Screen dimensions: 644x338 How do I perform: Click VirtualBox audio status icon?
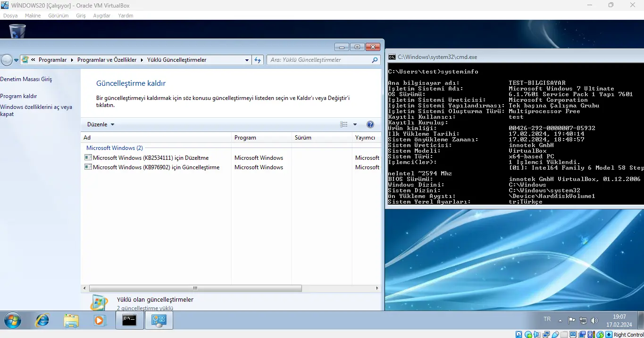point(537,334)
